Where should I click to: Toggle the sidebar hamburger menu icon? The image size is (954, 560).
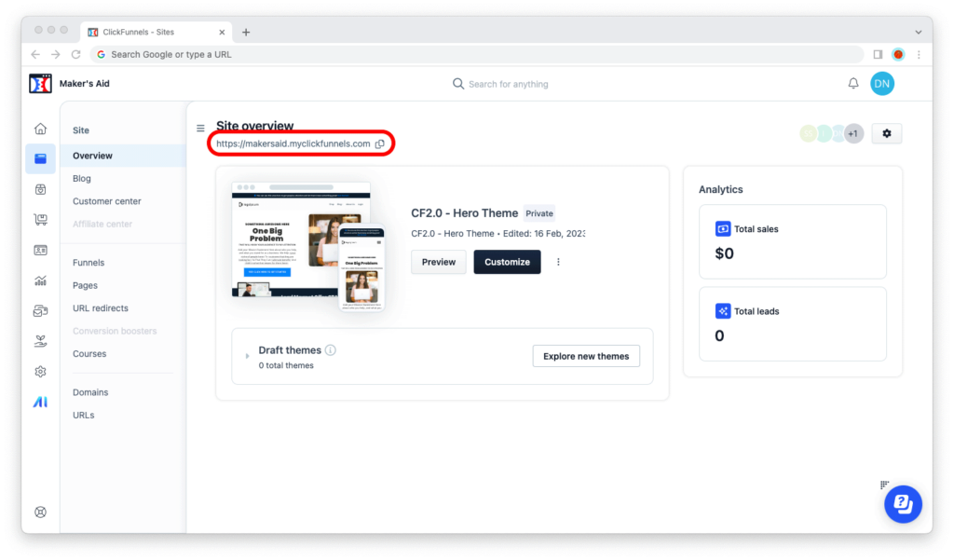(x=200, y=129)
